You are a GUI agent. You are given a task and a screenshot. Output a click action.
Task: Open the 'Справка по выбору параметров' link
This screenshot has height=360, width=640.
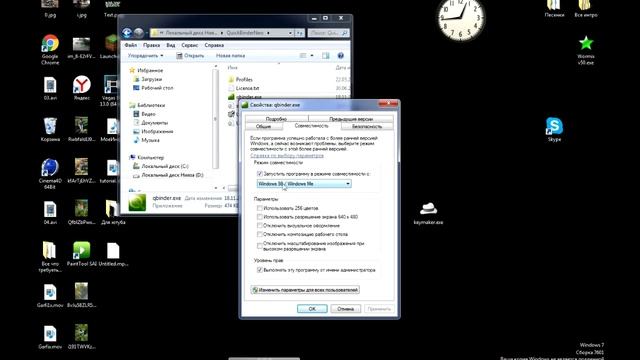pos(287,156)
